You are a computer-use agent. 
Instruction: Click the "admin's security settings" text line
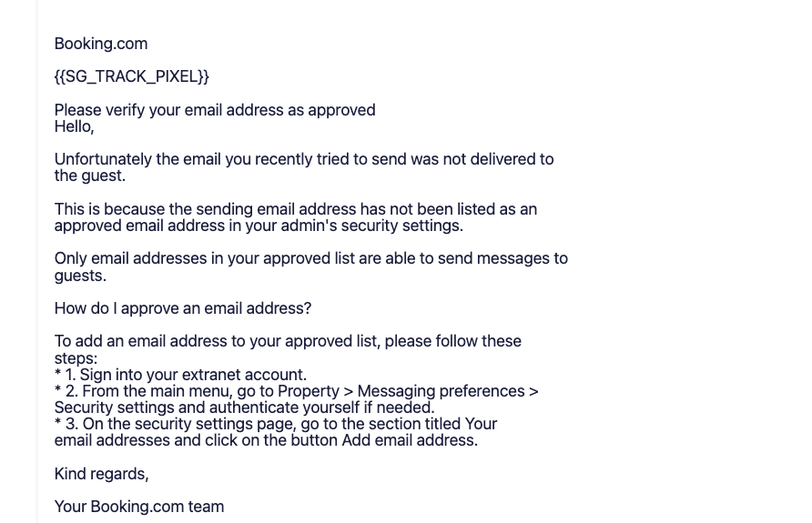259,226
